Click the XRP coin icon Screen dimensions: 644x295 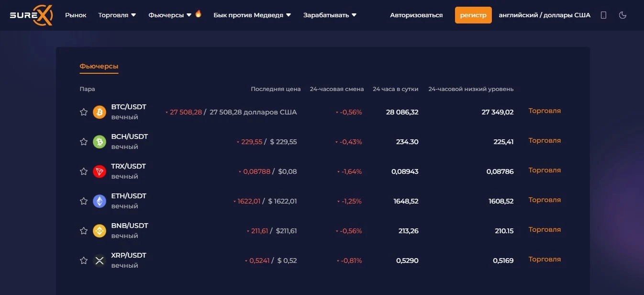pyautogui.click(x=100, y=261)
